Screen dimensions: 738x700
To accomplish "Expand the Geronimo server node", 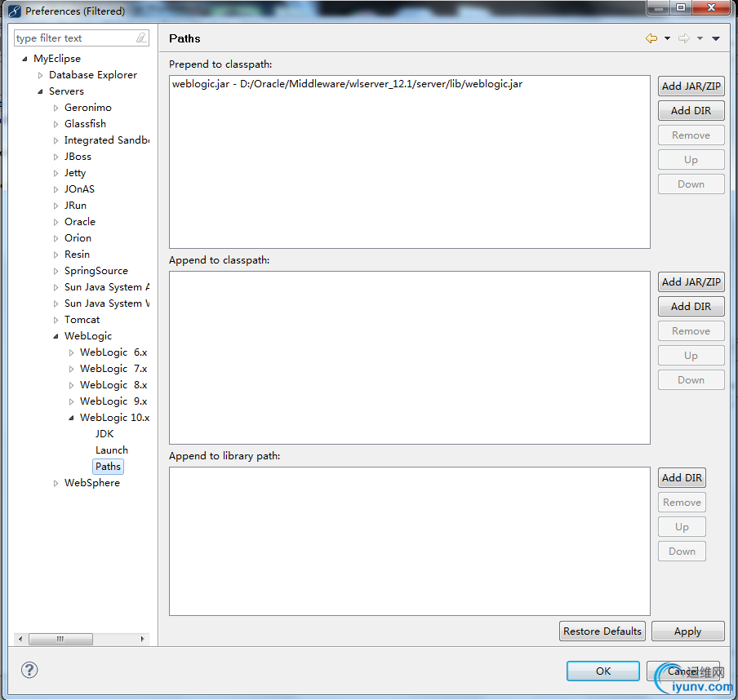I will pos(56,108).
